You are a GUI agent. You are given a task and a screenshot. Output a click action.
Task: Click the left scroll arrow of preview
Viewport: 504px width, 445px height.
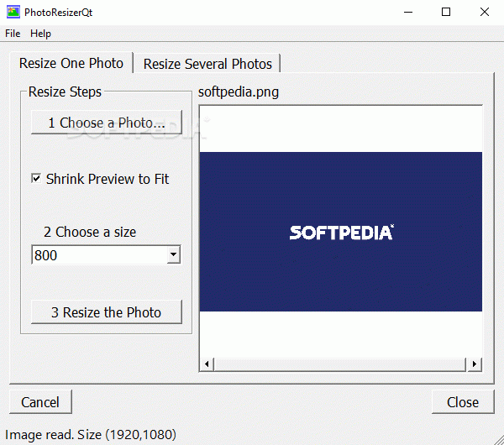pos(207,364)
